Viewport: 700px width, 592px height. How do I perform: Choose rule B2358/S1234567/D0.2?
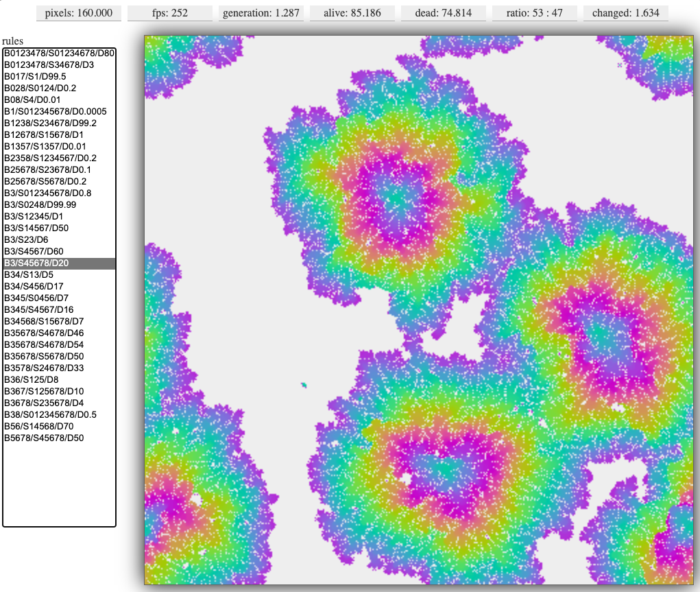(59, 158)
